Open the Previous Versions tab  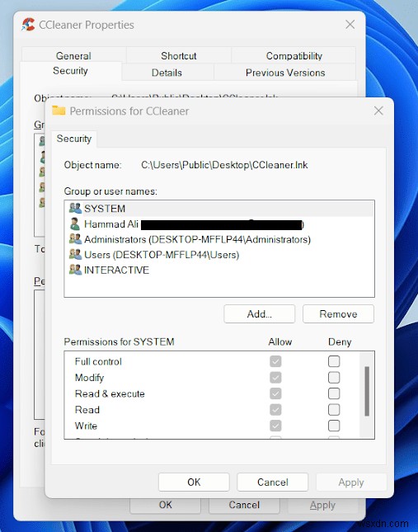pyautogui.click(x=285, y=73)
